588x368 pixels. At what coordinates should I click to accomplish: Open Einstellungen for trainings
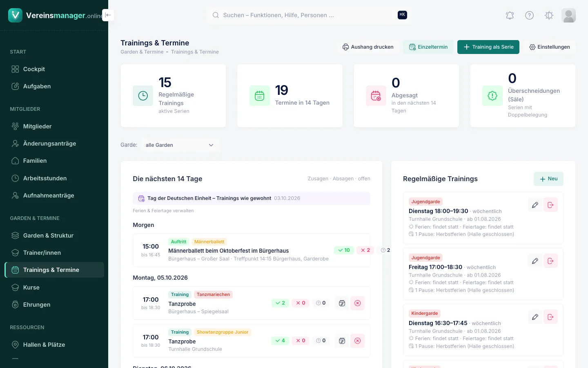pyautogui.click(x=550, y=47)
